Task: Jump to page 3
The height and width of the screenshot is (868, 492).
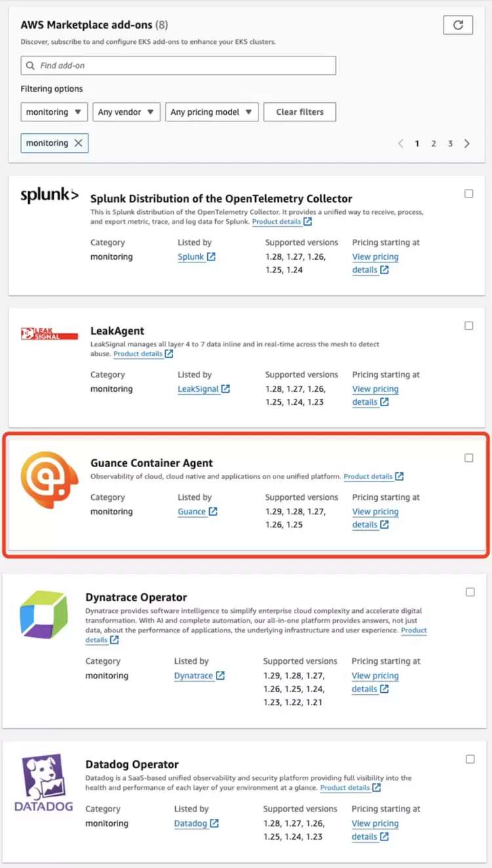Action: tap(450, 144)
